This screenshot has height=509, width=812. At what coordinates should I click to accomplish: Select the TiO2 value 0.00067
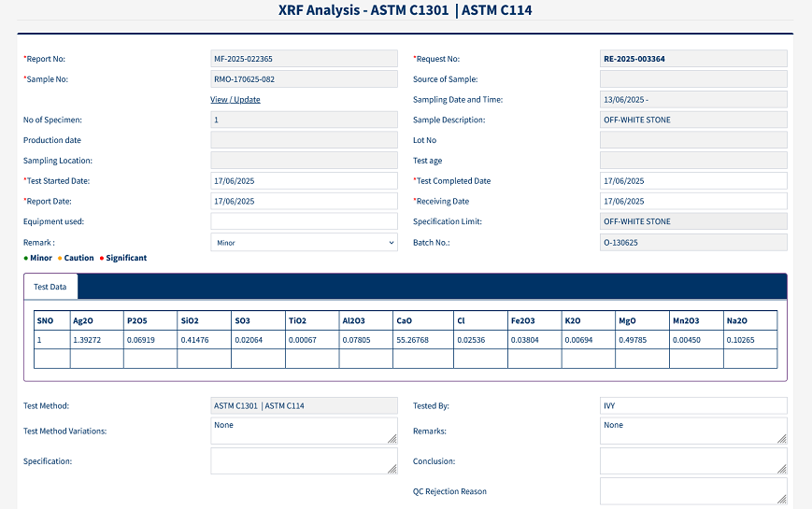(303, 340)
